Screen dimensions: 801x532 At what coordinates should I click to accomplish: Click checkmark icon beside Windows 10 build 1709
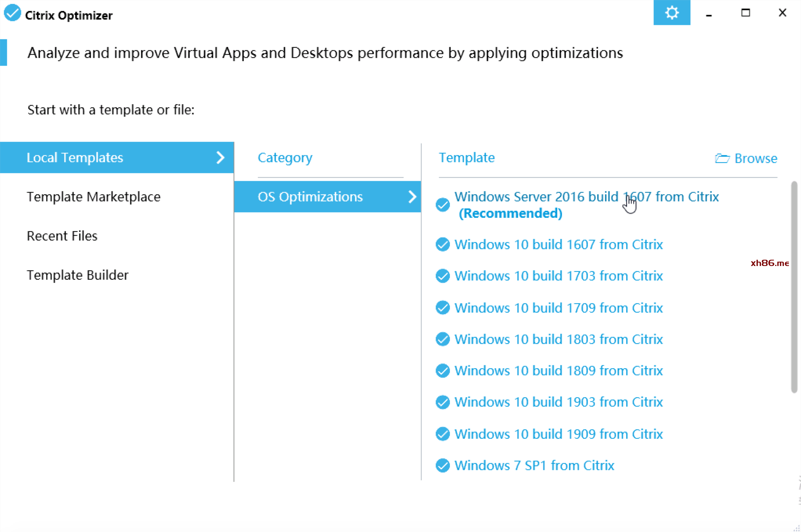point(443,308)
